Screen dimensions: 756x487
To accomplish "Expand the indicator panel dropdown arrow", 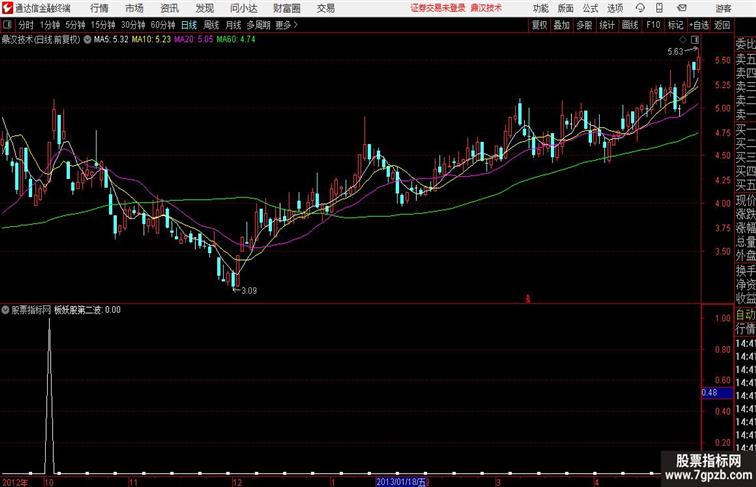I will 5,310.
